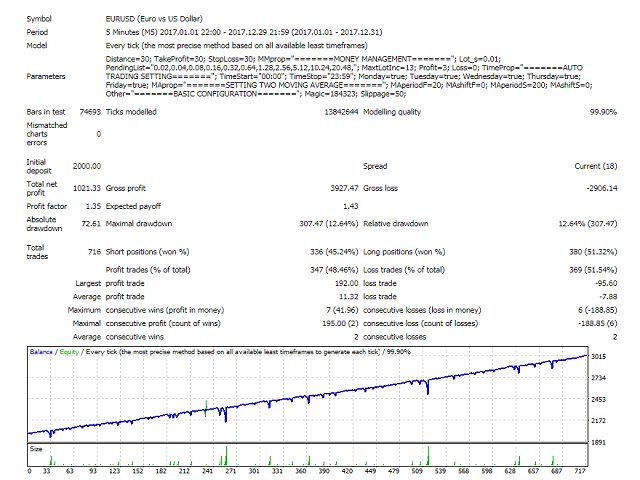Click chart y-axis value 2453
The image size is (640, 480).
[x=598, y=400]
